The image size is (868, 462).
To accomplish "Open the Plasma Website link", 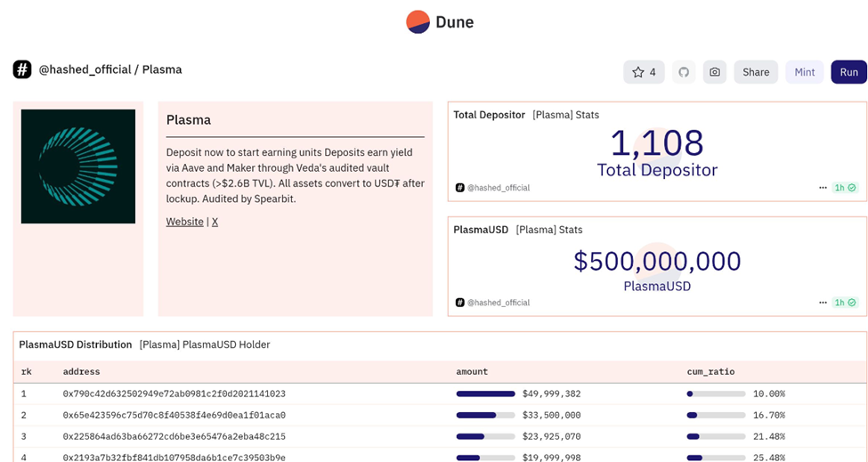I will pyautogui.click(x=184, y=222).
